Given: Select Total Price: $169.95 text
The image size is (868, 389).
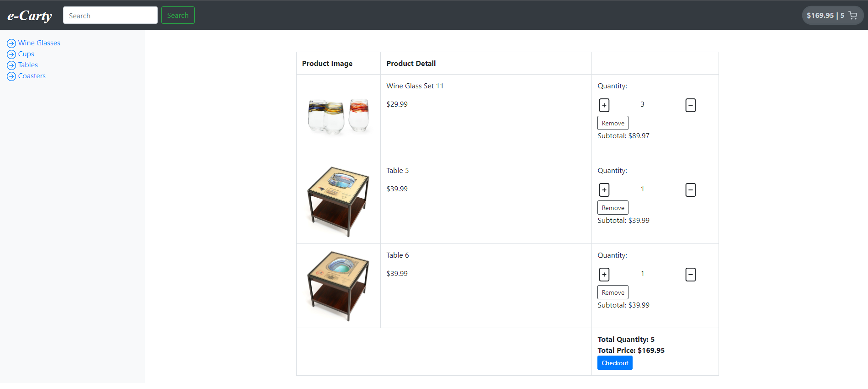Looking at the screenshot, I should pos(631,351).
